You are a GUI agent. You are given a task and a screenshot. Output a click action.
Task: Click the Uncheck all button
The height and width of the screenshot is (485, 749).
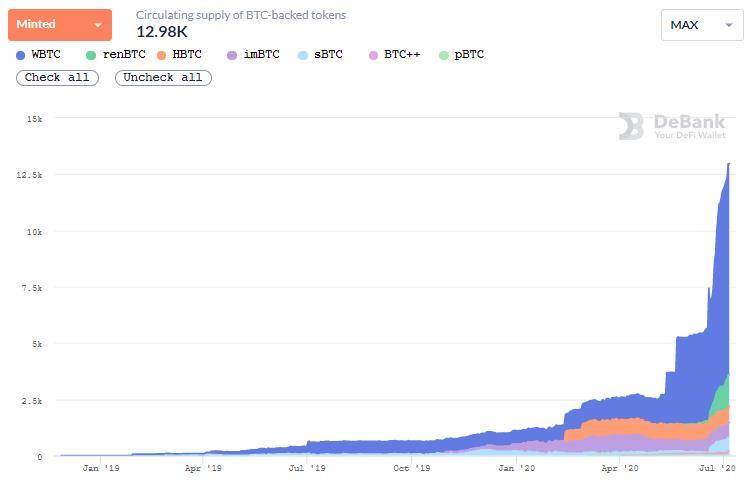point(163,77)
